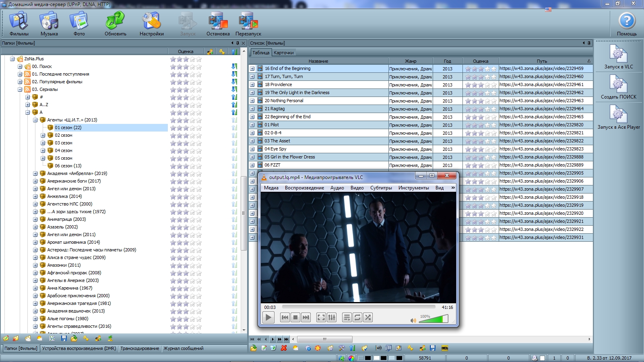This screenshot has width=644, height=362.
Task: Open the Субтитры menu in VLC
Action: pos(381,188)
